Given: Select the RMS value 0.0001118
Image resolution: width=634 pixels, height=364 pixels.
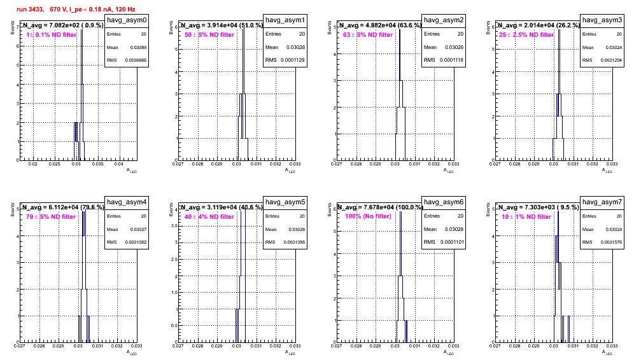Looking at the screenshot, I should (451, 60).
